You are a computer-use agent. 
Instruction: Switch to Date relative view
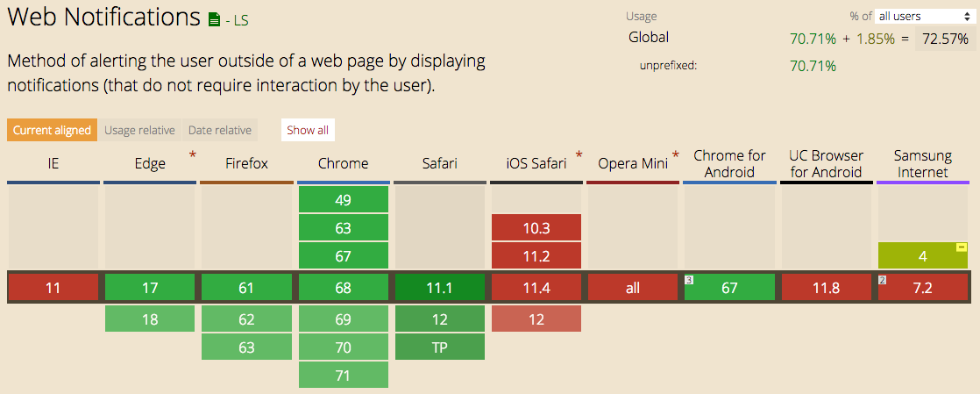[220, 130]
